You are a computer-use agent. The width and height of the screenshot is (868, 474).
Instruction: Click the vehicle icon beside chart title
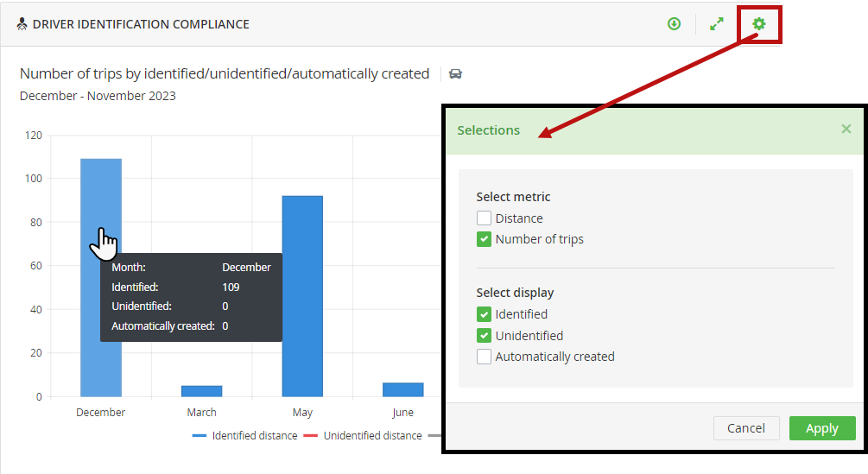[455, 73]
